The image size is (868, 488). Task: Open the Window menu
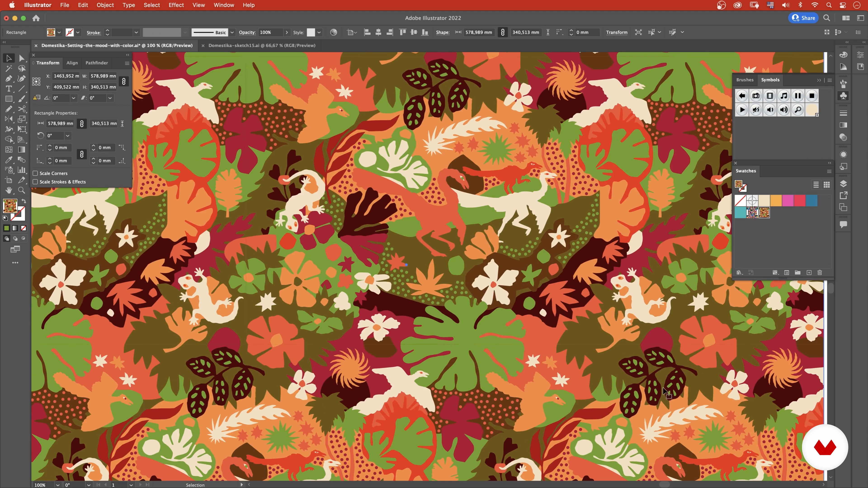tap(224, 5)
